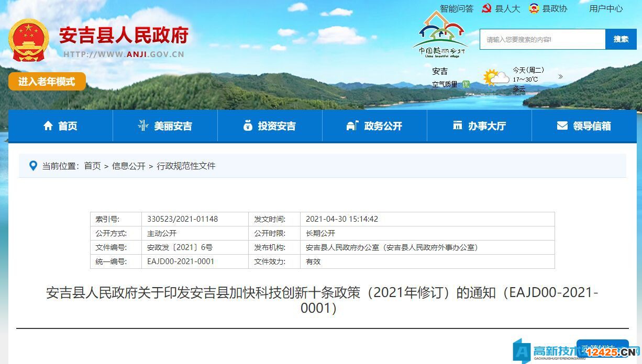Click the emblem icon beside 县政协
The height and width of the screenshot is (364, 642).
click(x=534, y=8)
